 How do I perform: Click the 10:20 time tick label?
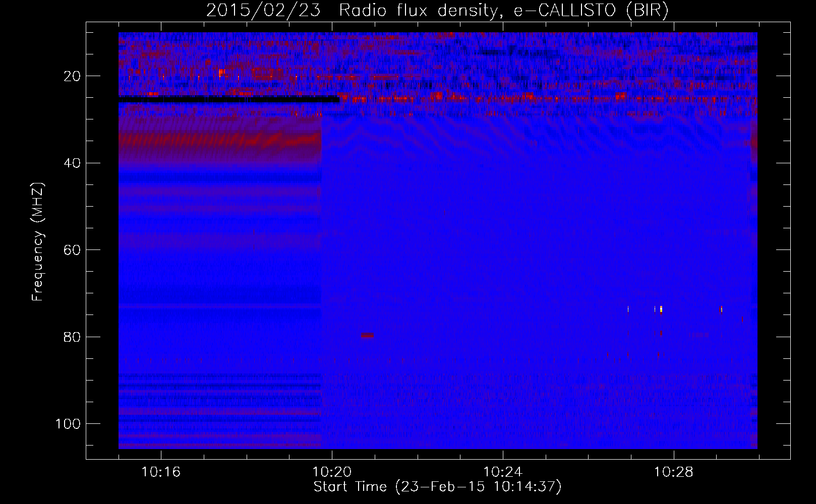tap(332, 472)
